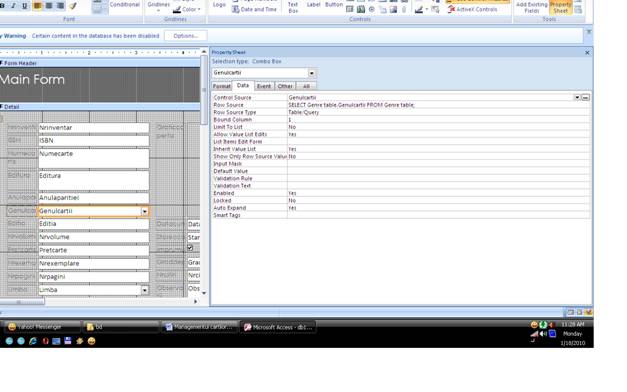Screen dimensions: 627x392
Task: Apply align right in Font group
Action: tap(60, 6)
